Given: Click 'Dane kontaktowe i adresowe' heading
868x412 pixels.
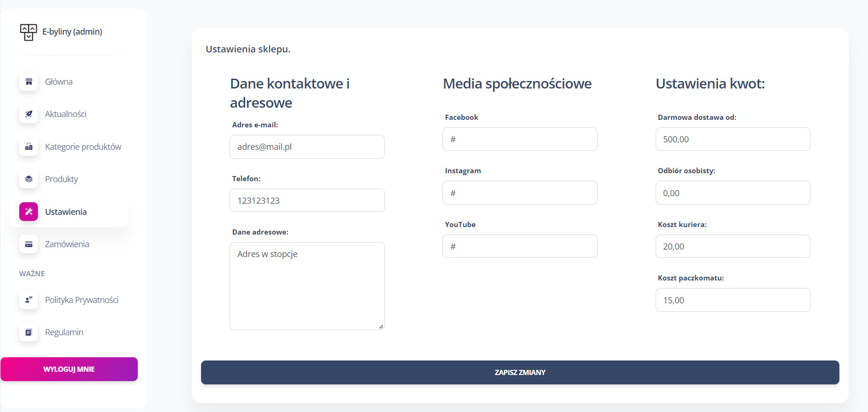Looking at the screenshot, I should click(x=290, y=93).
